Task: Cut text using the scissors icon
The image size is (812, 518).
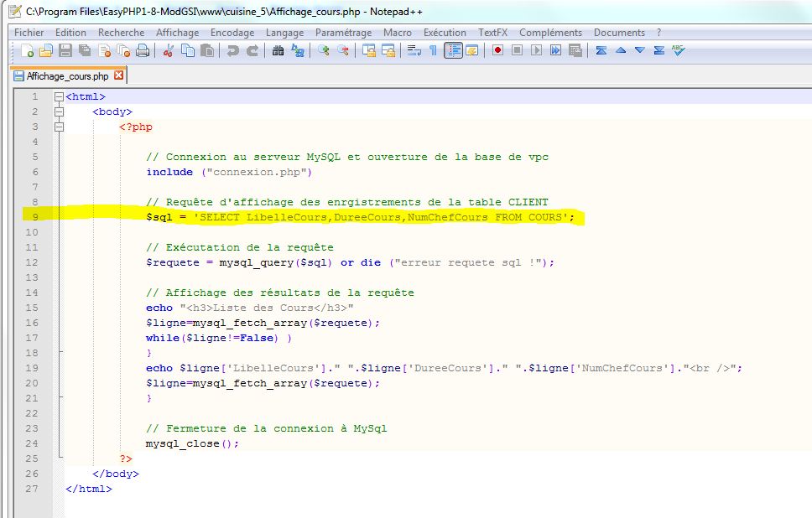Action: point(169,50)
